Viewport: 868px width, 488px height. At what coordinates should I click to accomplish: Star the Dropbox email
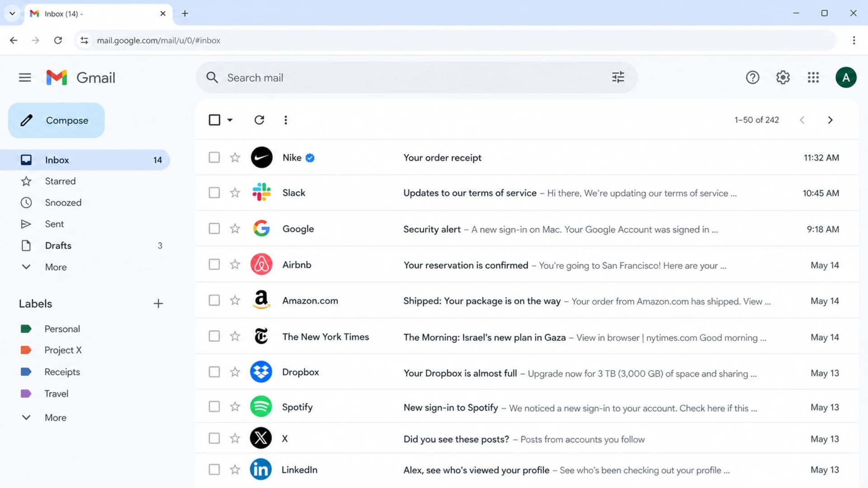(x=235, y=372)
